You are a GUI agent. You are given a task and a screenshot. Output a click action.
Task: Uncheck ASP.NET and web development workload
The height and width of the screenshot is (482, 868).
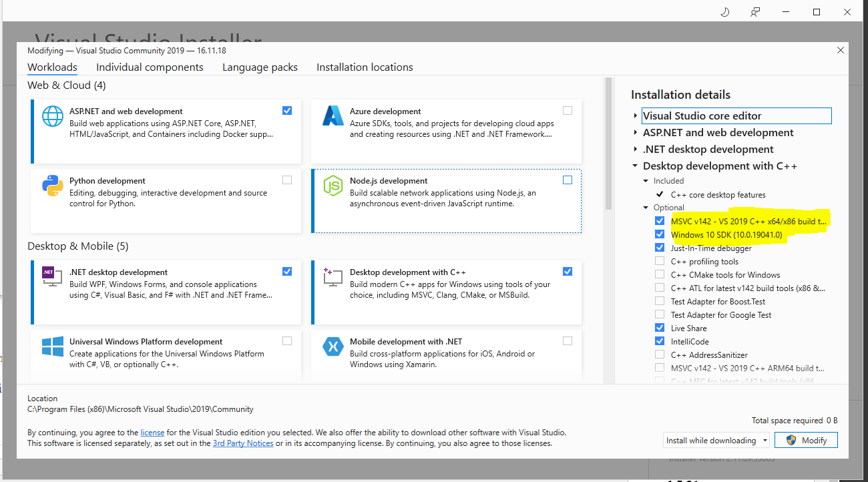pyautogui.click(x=287, y=111)
